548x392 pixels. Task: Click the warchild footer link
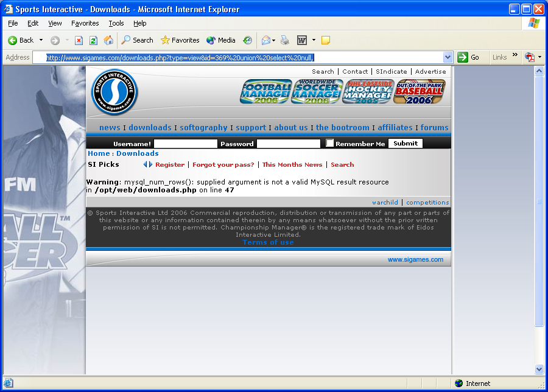385,202
